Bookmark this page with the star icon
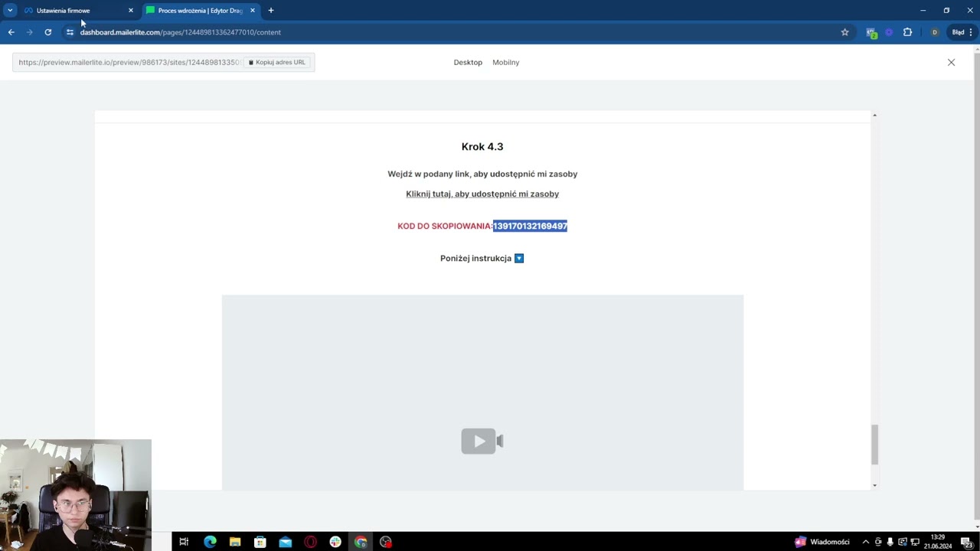 pos(844,32)
